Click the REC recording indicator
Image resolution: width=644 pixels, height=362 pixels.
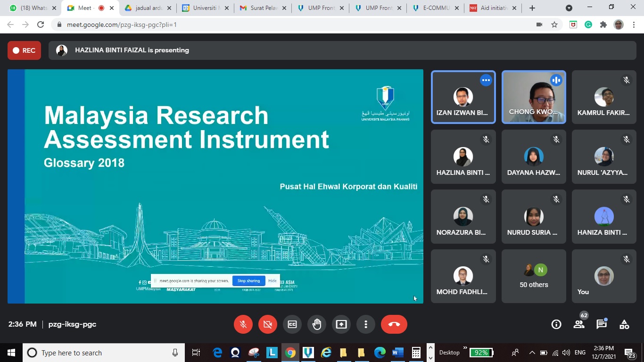pyautogui.click(x=24, y=50)
